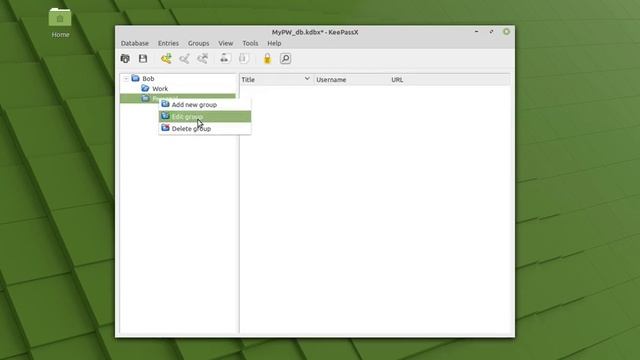Open database toolbar icon

125,58
